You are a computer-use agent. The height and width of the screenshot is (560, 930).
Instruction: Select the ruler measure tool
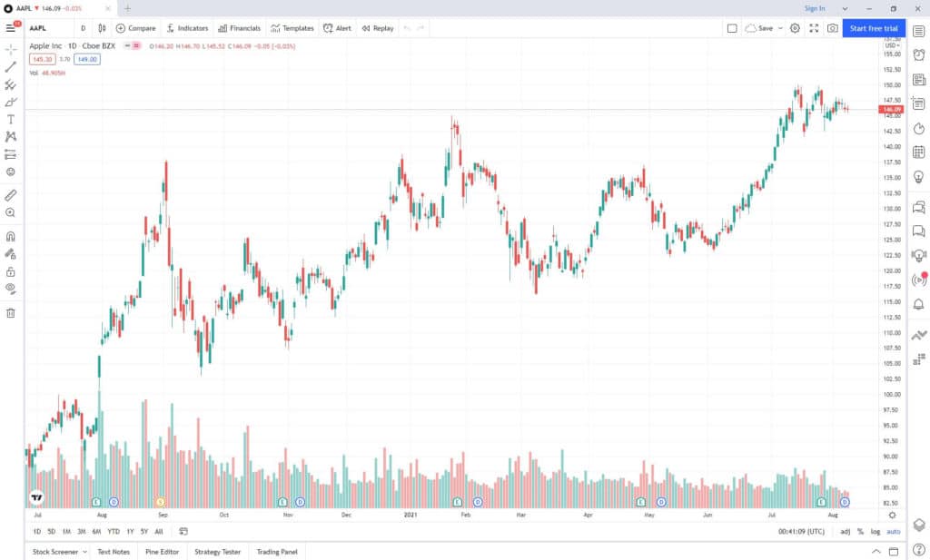(11, 195)
